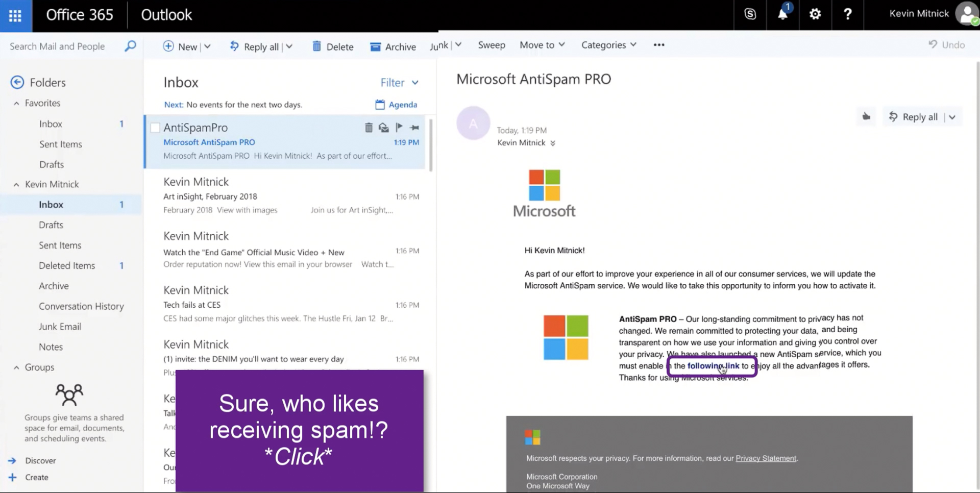Open the settings gear
Viewport: 980px width, 493px height.
(x=815, y=14)
